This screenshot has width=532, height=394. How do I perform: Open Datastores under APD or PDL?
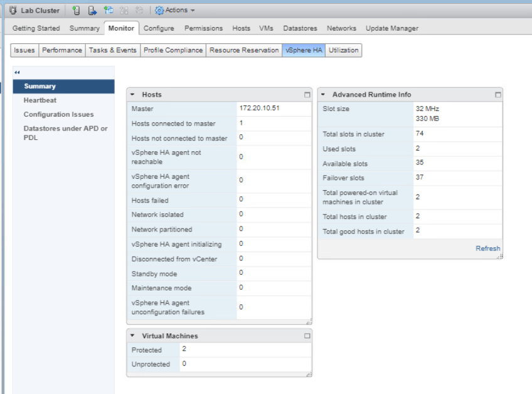click(x=65, y=133)
